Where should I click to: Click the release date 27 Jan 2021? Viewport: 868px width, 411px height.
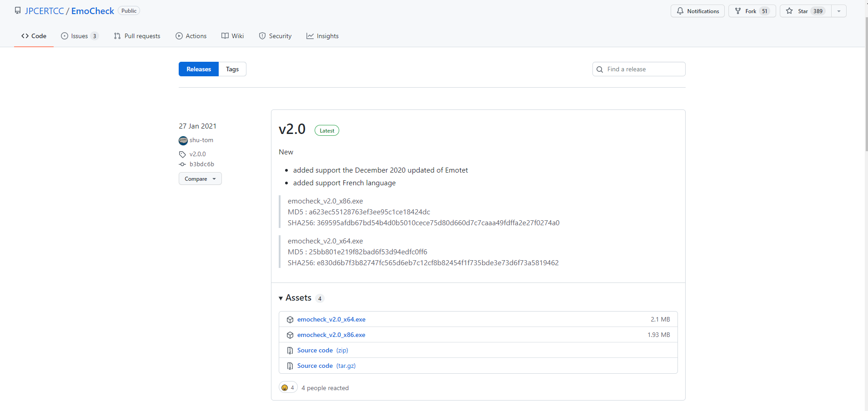(x=197, y=126)
